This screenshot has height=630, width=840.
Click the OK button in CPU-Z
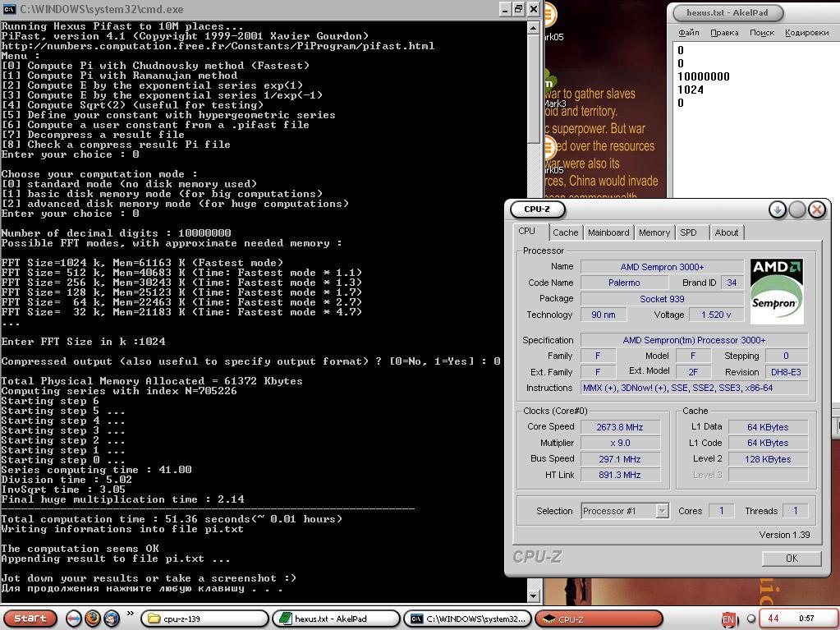tap(792, 559)
